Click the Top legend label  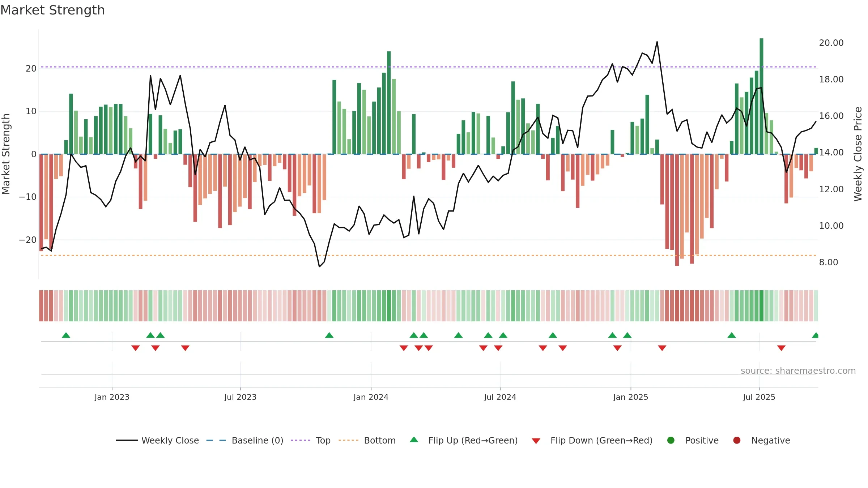click(x=323, y=440)
